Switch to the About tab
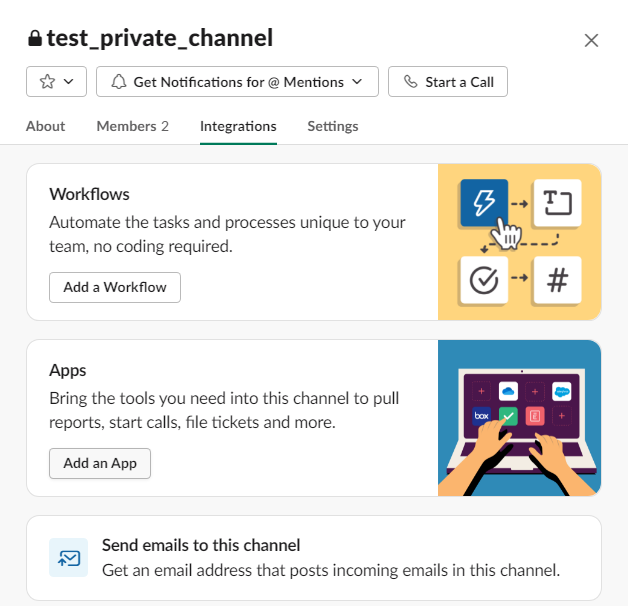 45,126
